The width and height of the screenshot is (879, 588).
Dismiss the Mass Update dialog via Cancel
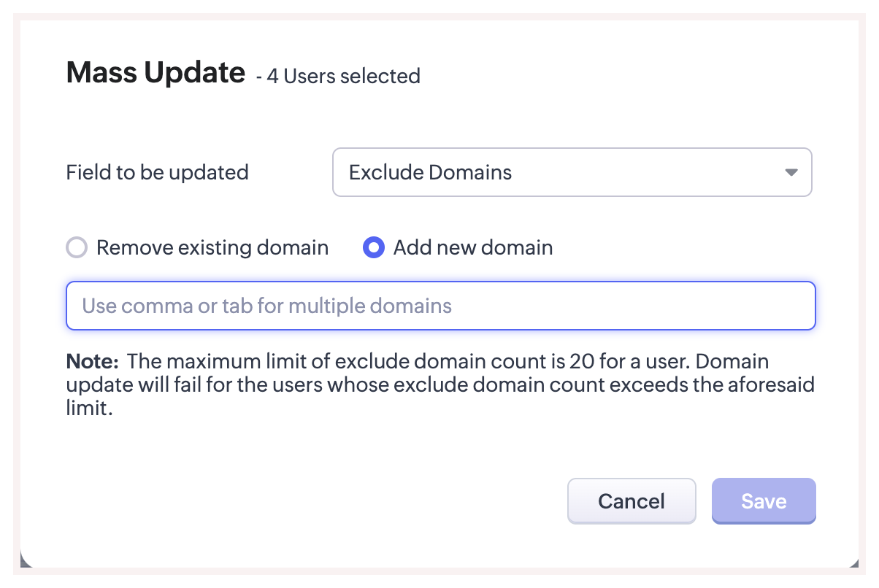tap(631, 501)
